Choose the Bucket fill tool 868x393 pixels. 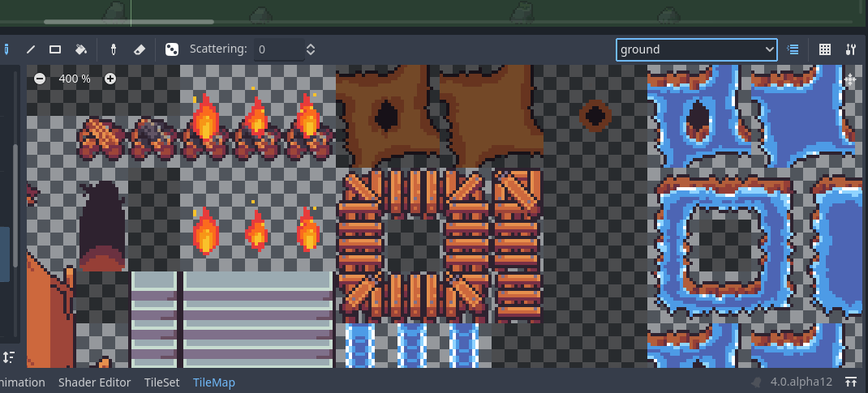[81, 49]
